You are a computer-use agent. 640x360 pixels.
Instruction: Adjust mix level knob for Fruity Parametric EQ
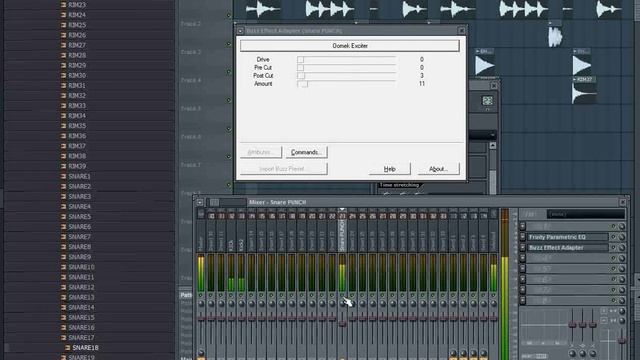tap(622, 237)
